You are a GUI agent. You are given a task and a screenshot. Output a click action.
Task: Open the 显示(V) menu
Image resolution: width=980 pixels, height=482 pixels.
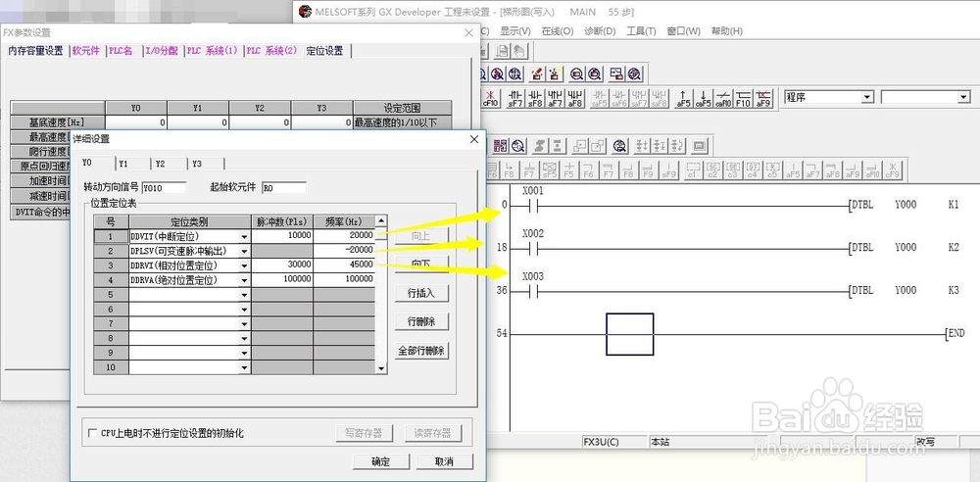click(515, 30)
